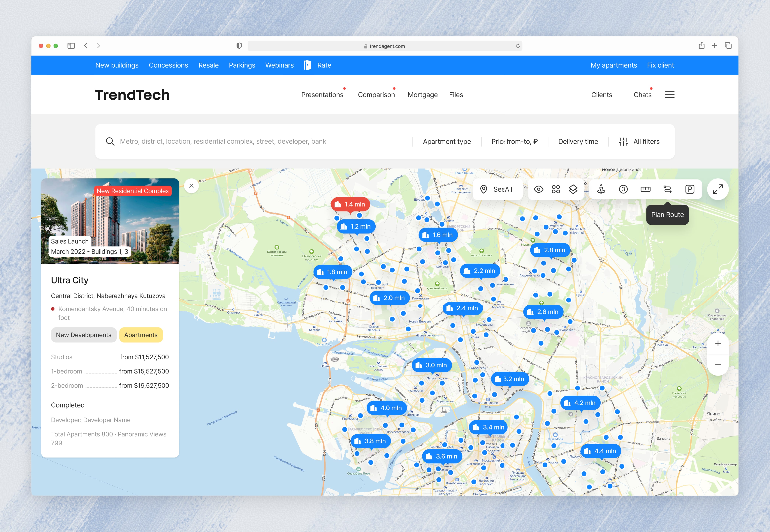Select the anchor icon in map toolbar
Image resolution: width=770 pixels, height=532 pixels.
pos(601,189)
